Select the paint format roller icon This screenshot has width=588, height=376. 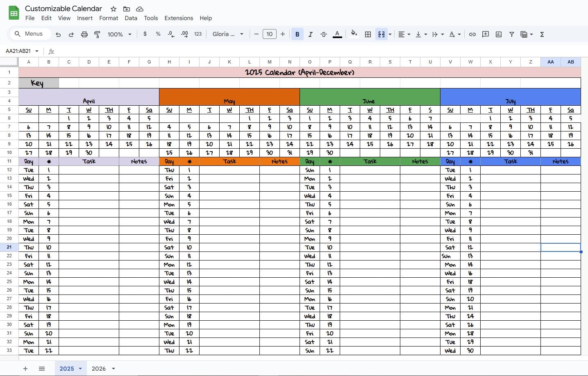pyautogui.click(x=98, y=34)
